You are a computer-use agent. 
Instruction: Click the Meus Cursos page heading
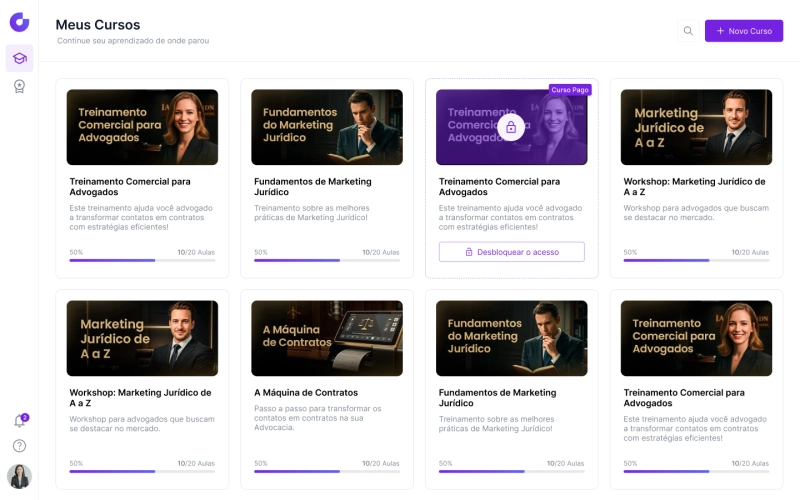[98, 24]
